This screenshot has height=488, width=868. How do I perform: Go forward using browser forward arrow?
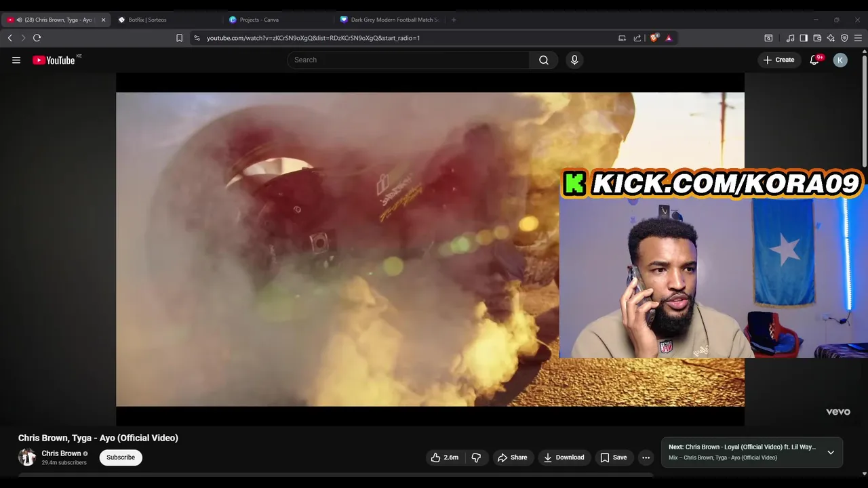(23, 38)
